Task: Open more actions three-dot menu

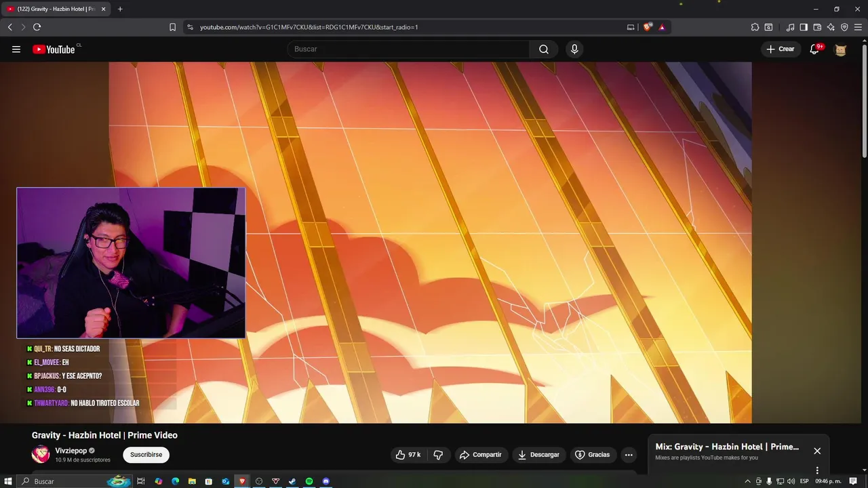Action: (x=629, y=455)
